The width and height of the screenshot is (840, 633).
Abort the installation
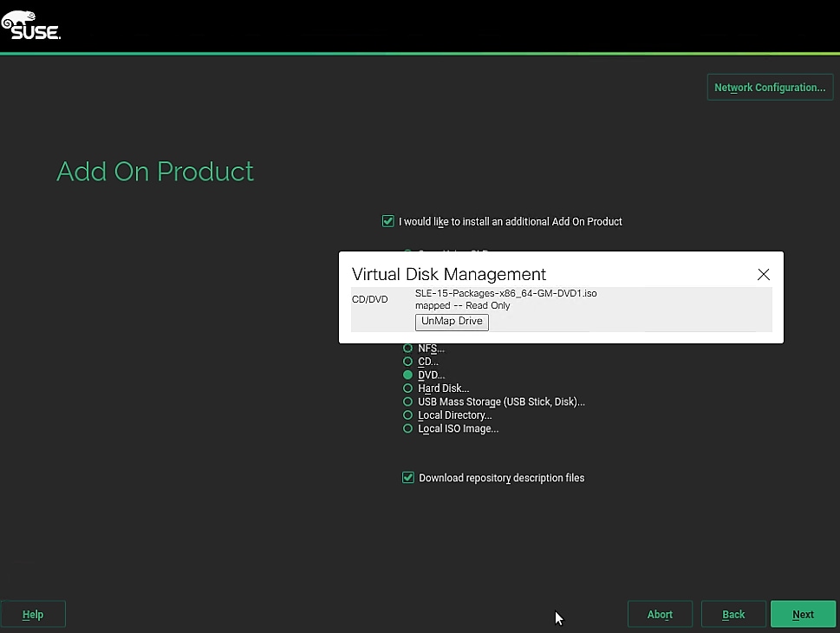pyautogui.click(x=660, y=614)
